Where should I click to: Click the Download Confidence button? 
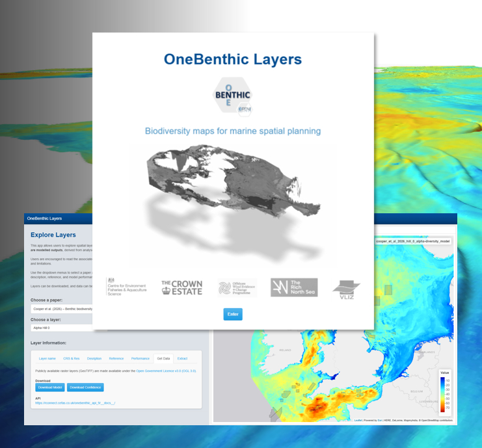[x=85, y=388]
